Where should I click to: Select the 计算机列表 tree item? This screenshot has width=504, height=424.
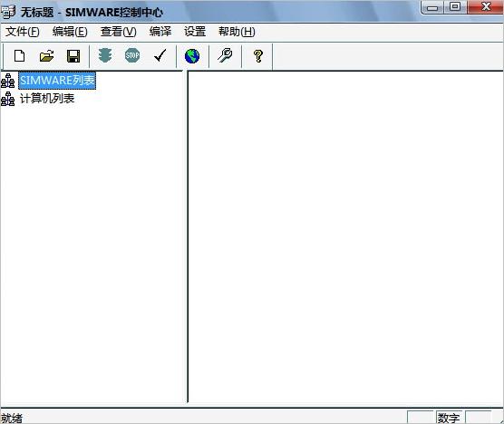click(47, 98)
